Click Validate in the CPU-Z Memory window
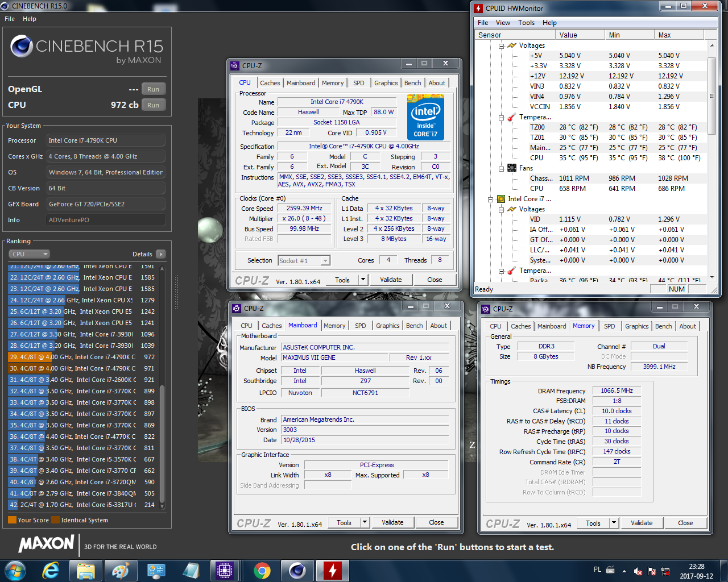This screenshot has width=728, height=582. (x=642, y=523)
